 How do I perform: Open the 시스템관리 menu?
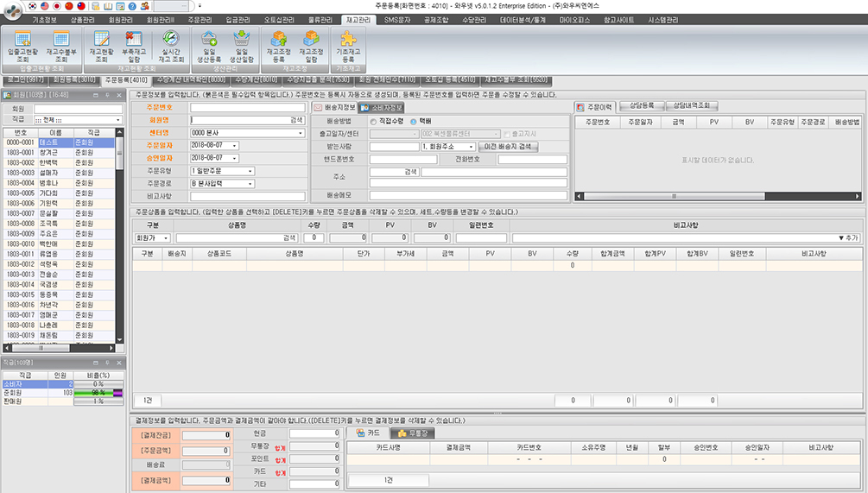coord(663,20)
